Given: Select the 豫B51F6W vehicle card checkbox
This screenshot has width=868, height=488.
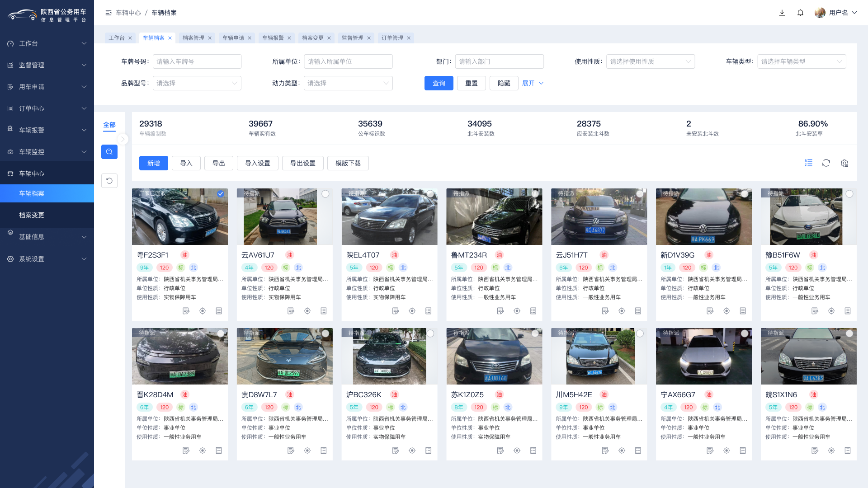Looking at the screenshot, I should click(x=849, y=194).
